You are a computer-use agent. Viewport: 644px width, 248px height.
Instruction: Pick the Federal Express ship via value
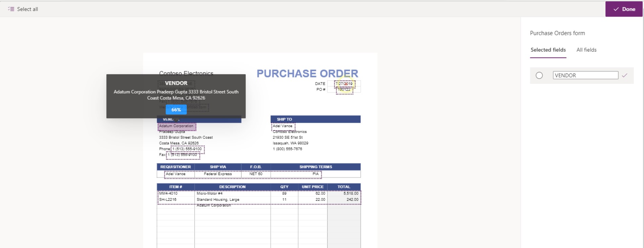[x=218, y=174]
